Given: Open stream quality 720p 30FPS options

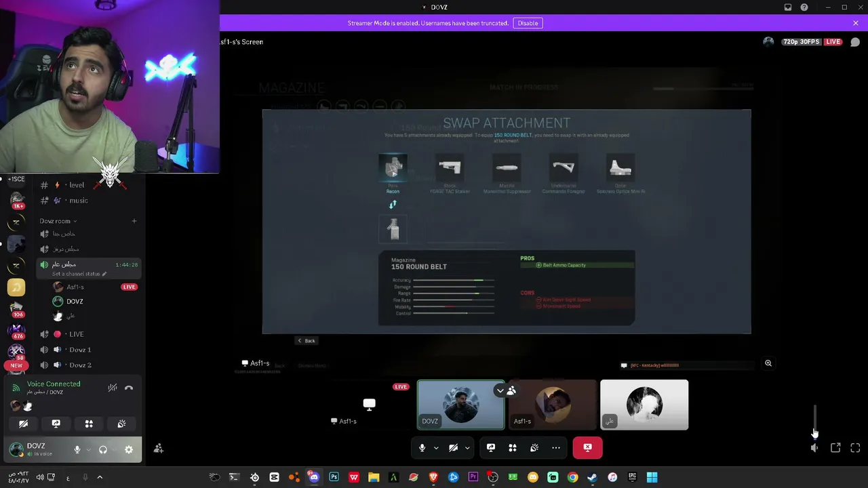Looking at the screenshot, I should (x=800, y=42).
